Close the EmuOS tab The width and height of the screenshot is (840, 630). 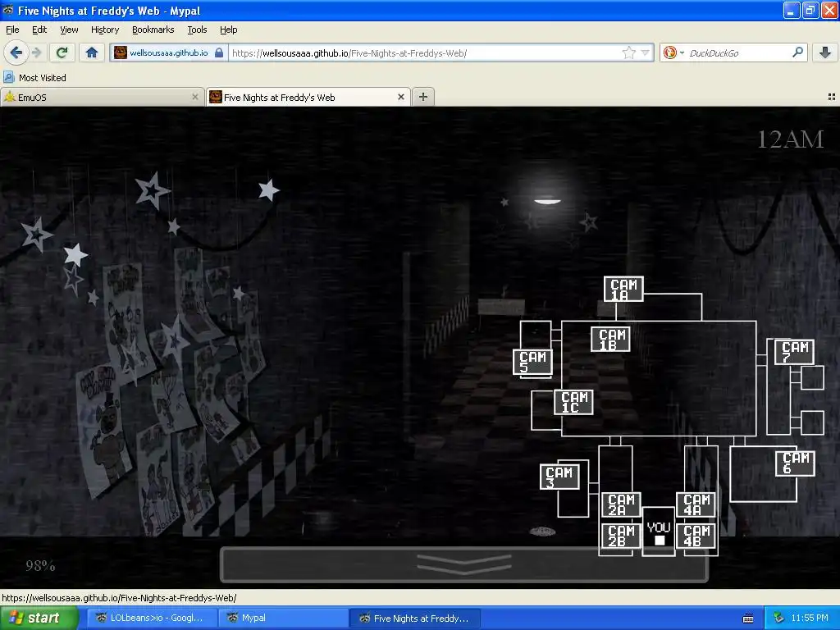(x=195, y=97)
